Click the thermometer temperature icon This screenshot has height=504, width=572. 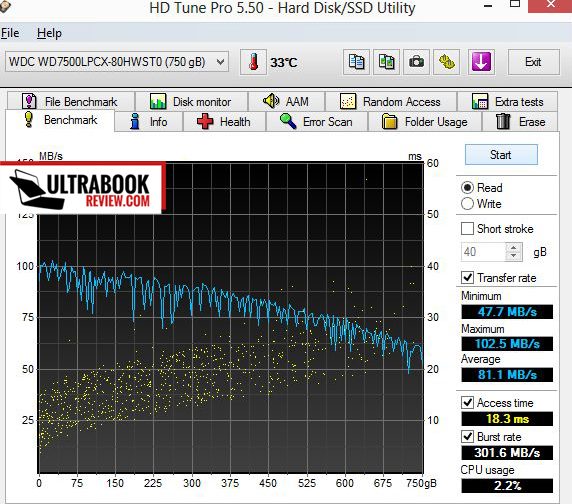[254, 62]
